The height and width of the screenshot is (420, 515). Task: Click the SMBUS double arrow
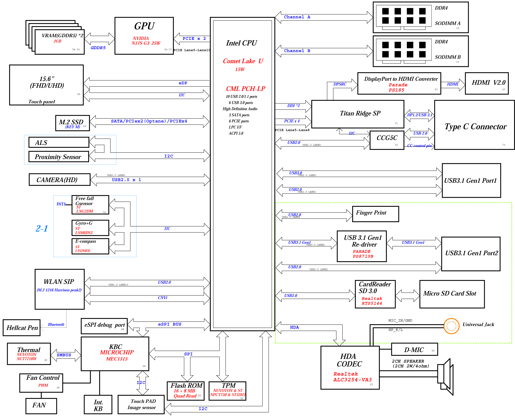pos(66,355)
